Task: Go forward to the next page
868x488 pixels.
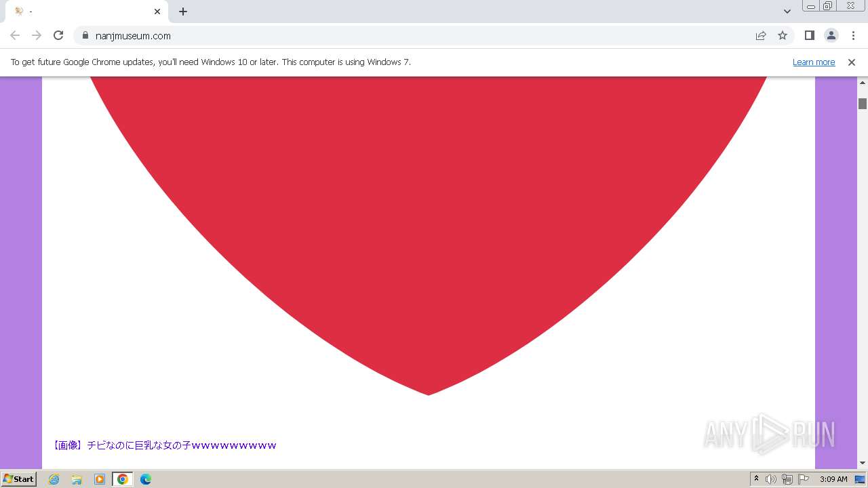Action: tap(37, 35)
